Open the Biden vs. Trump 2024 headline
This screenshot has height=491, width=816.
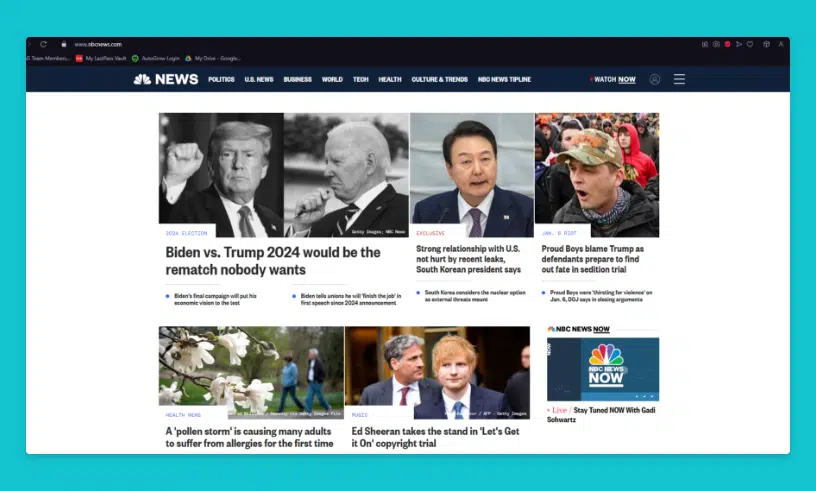click(x=273, y=261)
